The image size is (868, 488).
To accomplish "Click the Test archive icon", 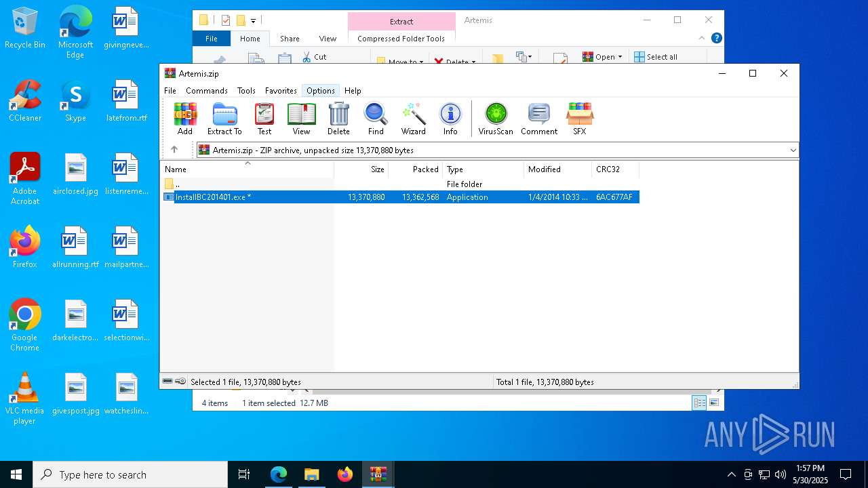I will (264, 119).
